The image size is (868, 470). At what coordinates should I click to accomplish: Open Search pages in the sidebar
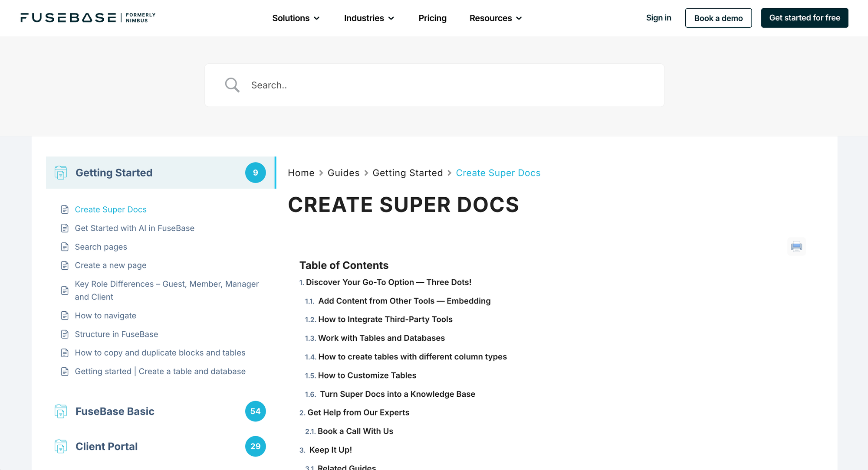tap(101, 247)
